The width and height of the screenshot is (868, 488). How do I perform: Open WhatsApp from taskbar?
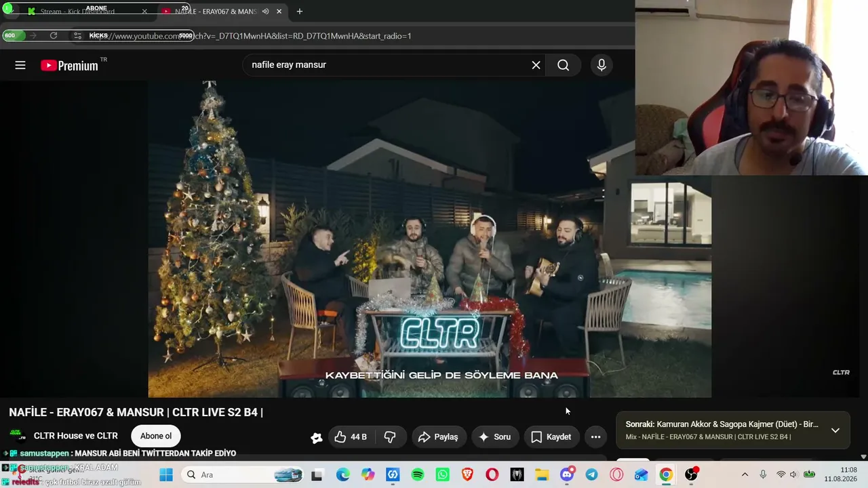click(x=443, y=475)
